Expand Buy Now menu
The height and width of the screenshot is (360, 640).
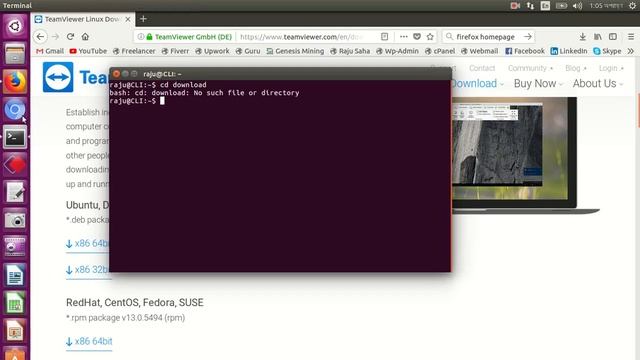(x=538, y=83)
